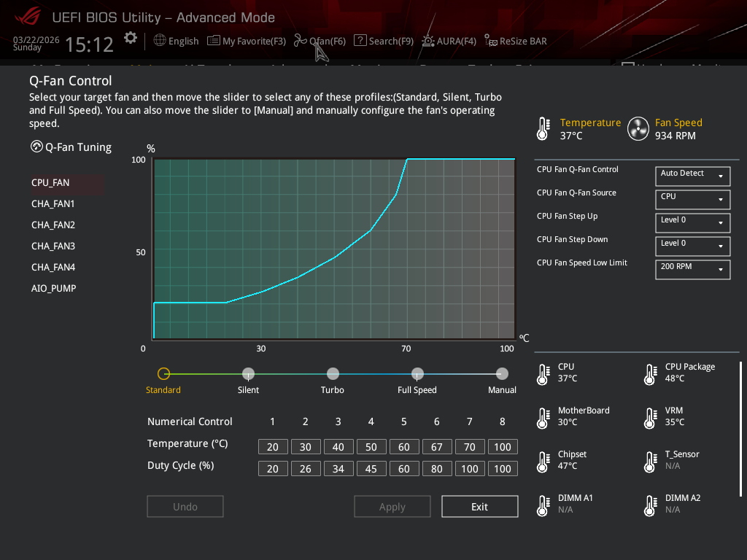This screenshot has height=560, width=747.
Task: Click the VRM thermometer icon
Action: [x=650, y=418]
